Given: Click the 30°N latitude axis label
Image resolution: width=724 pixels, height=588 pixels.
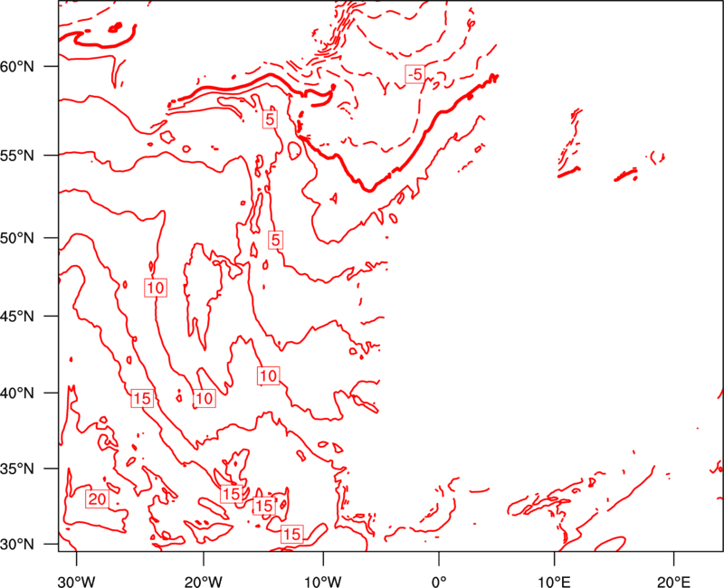Looking at the screenshot, I should [x=17, y=545].
